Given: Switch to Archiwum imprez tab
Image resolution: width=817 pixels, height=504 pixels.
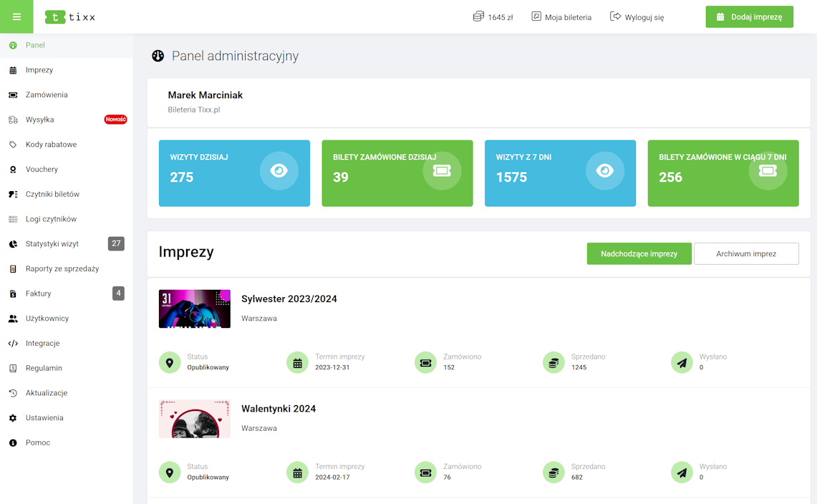Looking at the screenshot, I should (746, 253).
